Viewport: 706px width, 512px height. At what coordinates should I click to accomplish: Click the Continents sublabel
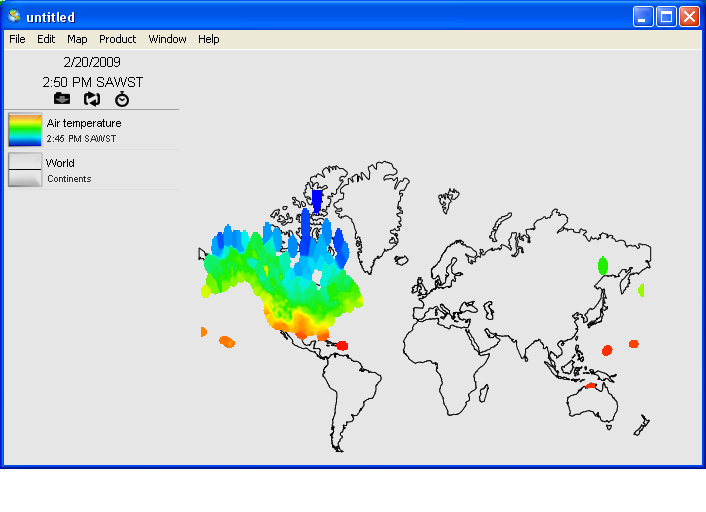[69, 179]
